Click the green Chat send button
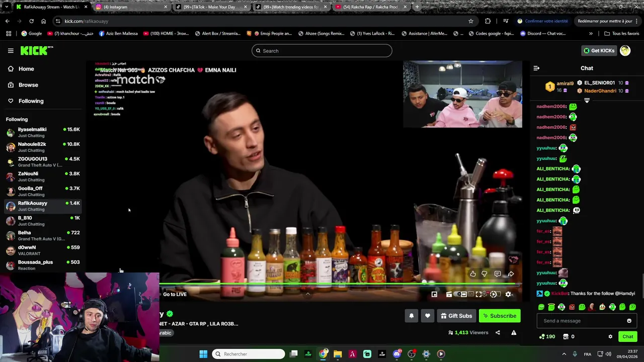This screenshot has height=362, width=644. point(628,336)
